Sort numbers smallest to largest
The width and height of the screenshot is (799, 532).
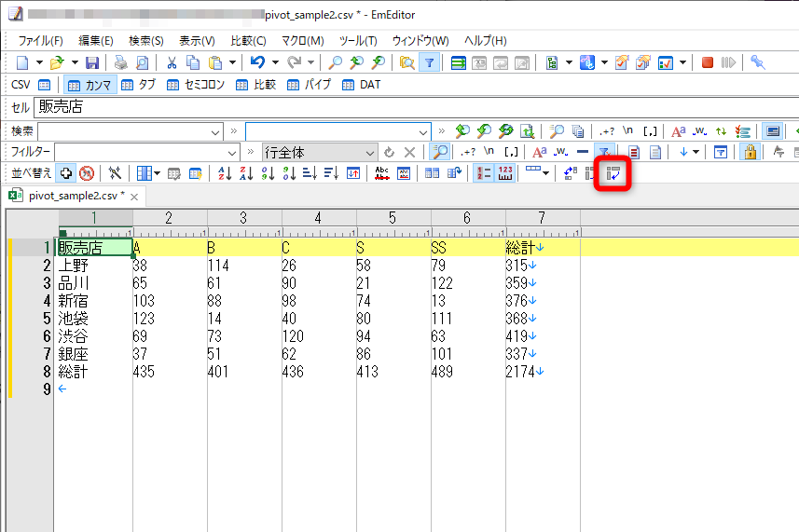[x=268, y=173]
